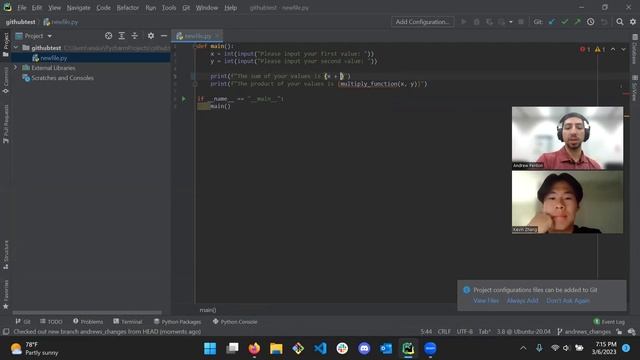Click the Git rollback icon
The image size is (640, 360).
tap(604, 22)
